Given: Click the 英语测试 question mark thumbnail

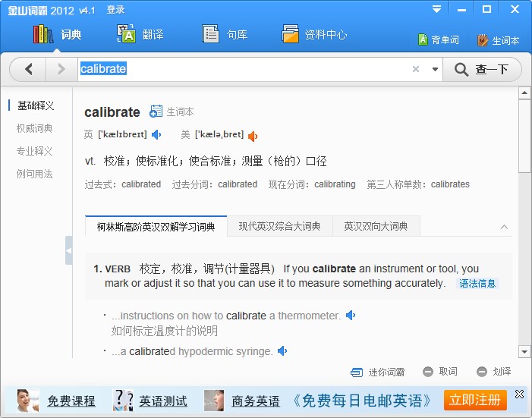Looking at the screenshot, I should point(123,401).
